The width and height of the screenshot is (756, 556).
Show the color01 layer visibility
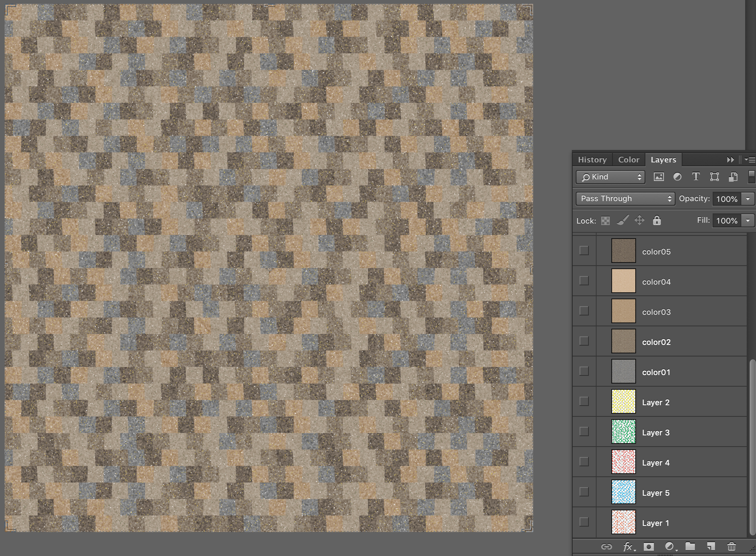[x=584, y=371]
